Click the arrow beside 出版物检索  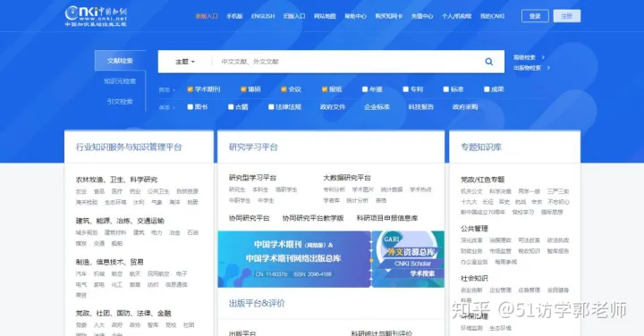(548, 68)
